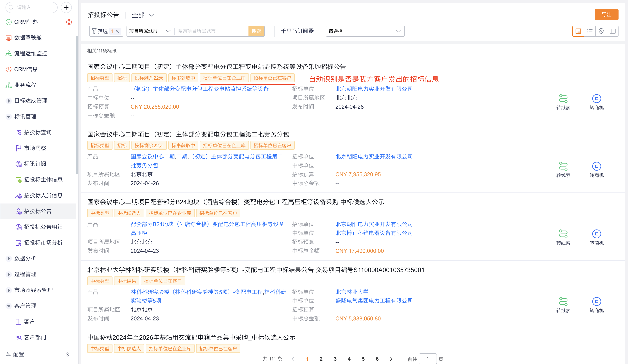Image resolution: width=628 pixels, height=364 pixels.
Task: Switch to map location view icon
Action: tap(601, 31)
